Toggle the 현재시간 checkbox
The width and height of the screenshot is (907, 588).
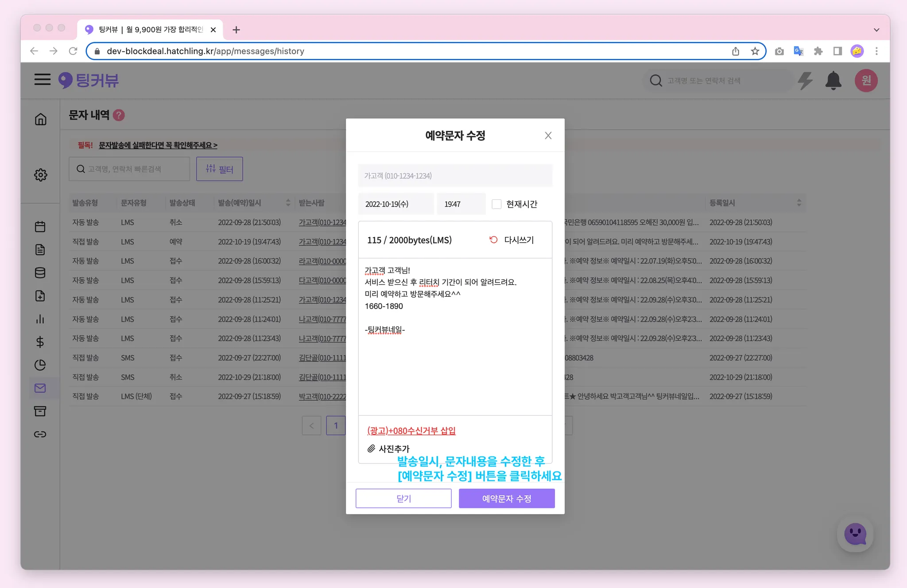point(496,204)
